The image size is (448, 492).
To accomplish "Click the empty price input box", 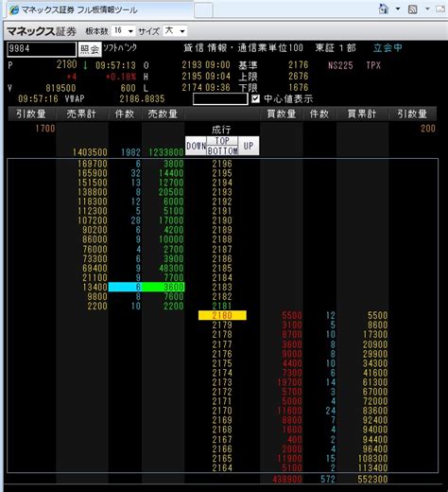I will click(220, 99).
